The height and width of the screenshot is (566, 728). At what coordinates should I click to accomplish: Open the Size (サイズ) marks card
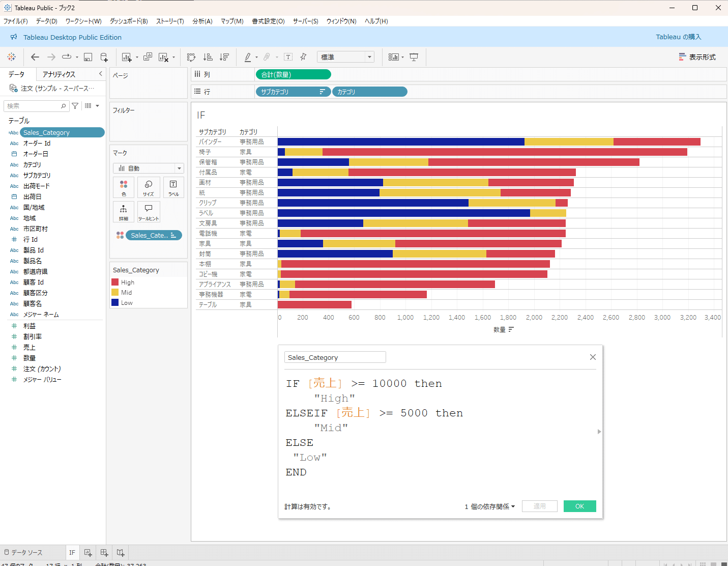tap(149, 187)
